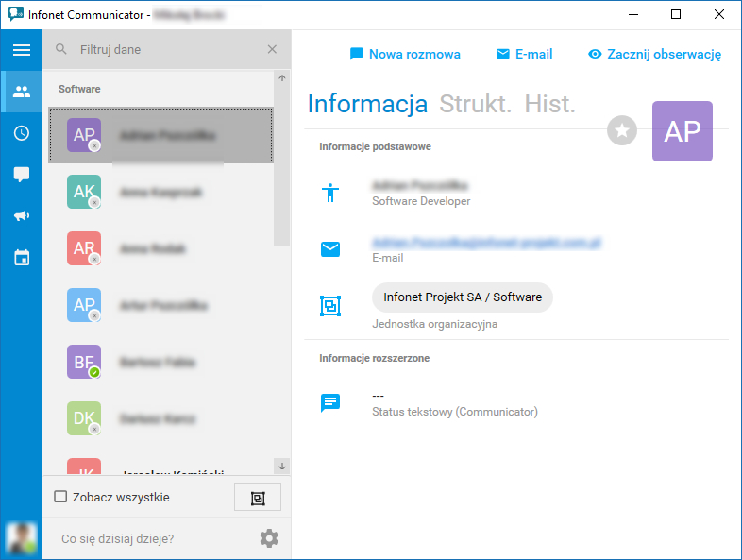Screen dimensions: 742x560
Task: Click the contact list scroll-down arrow
Action: pos(282,467)
